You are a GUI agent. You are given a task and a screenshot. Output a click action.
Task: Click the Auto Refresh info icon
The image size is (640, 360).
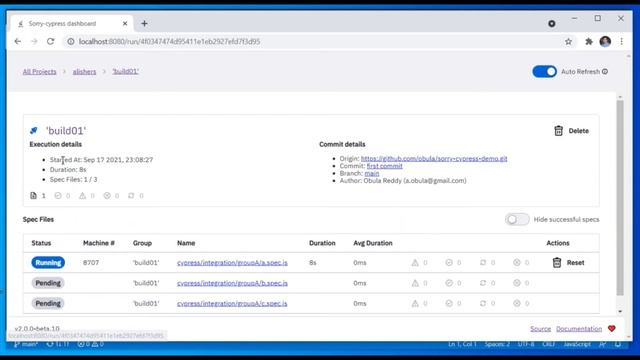pos(605,71)
